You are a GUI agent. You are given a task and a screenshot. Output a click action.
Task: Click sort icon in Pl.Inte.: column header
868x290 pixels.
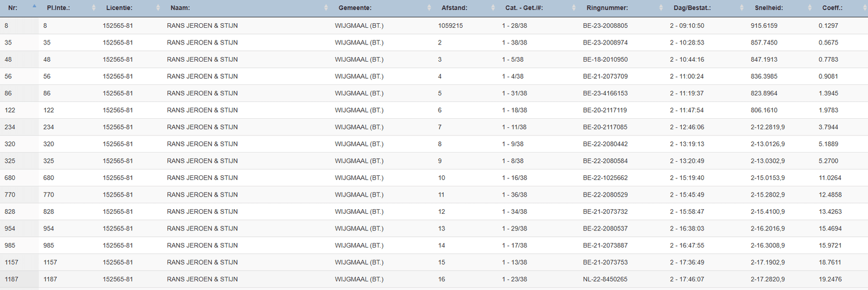94,8
